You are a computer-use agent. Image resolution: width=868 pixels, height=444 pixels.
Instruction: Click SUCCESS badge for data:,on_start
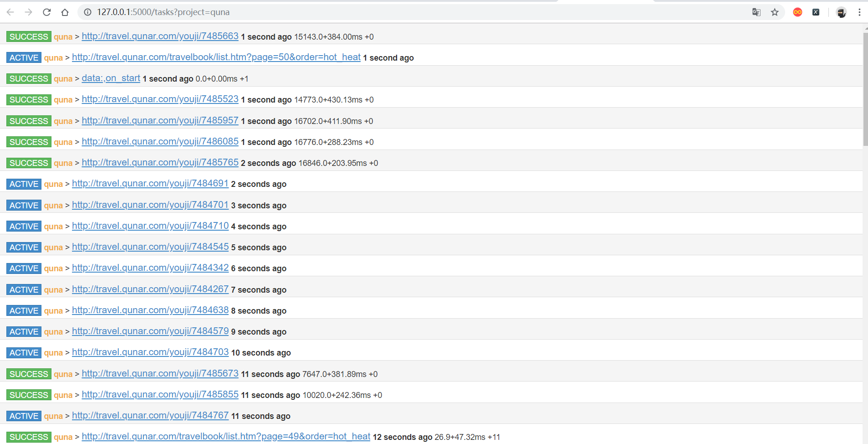[29, 78]
